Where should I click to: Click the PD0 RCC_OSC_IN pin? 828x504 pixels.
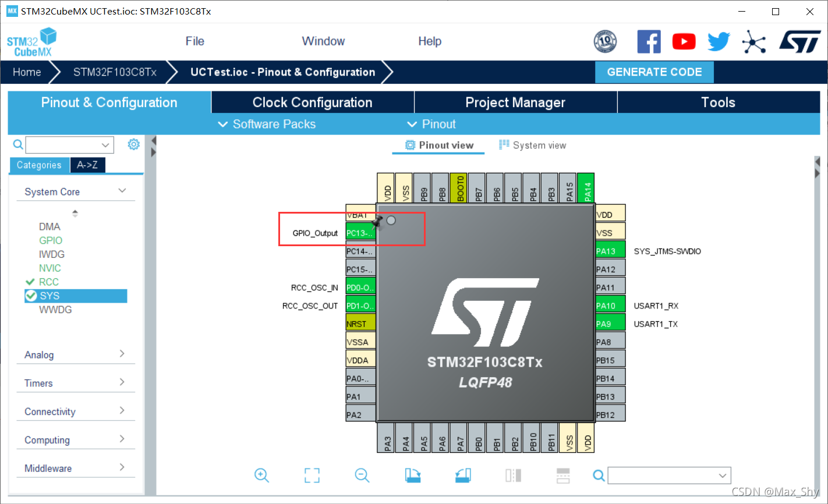point(360,287)
